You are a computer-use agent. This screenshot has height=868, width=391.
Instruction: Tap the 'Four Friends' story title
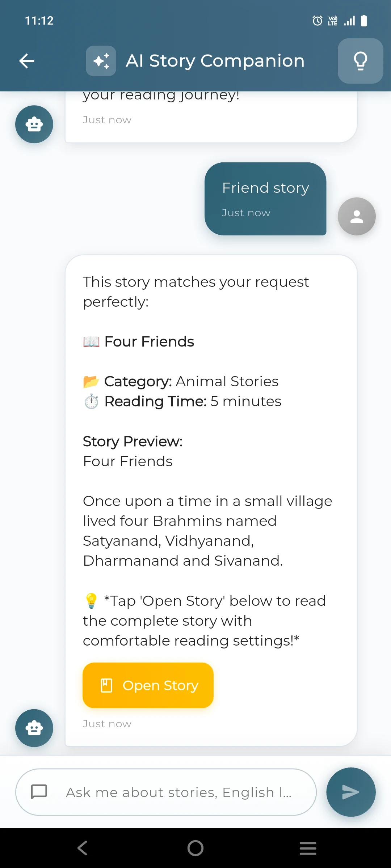[x=149, y=342]
